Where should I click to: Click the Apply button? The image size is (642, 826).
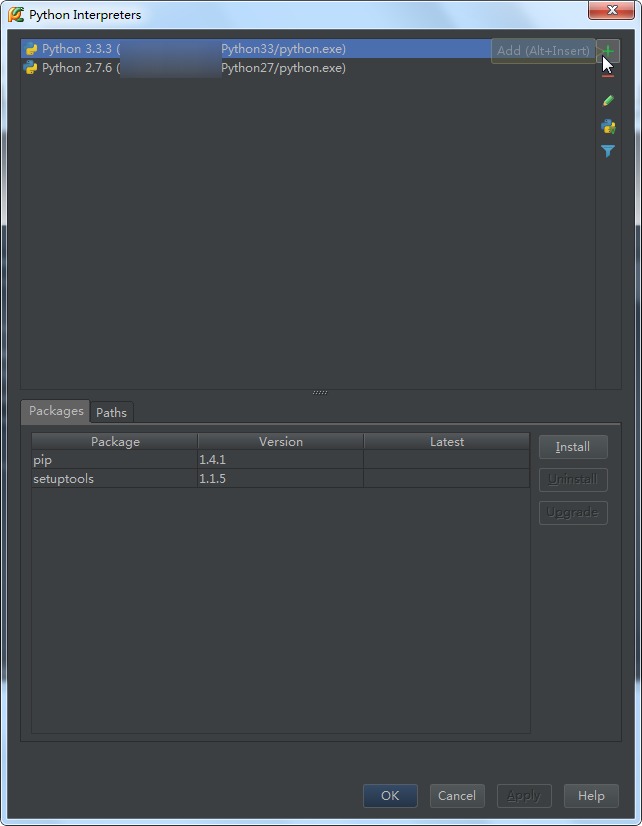pyautogui.click(x=524, y=795)
